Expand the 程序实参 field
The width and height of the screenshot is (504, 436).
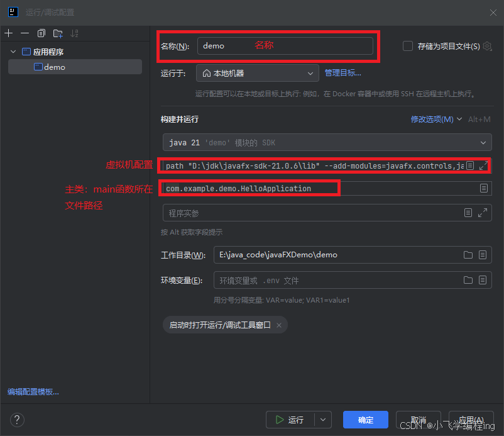pos(483,213)
